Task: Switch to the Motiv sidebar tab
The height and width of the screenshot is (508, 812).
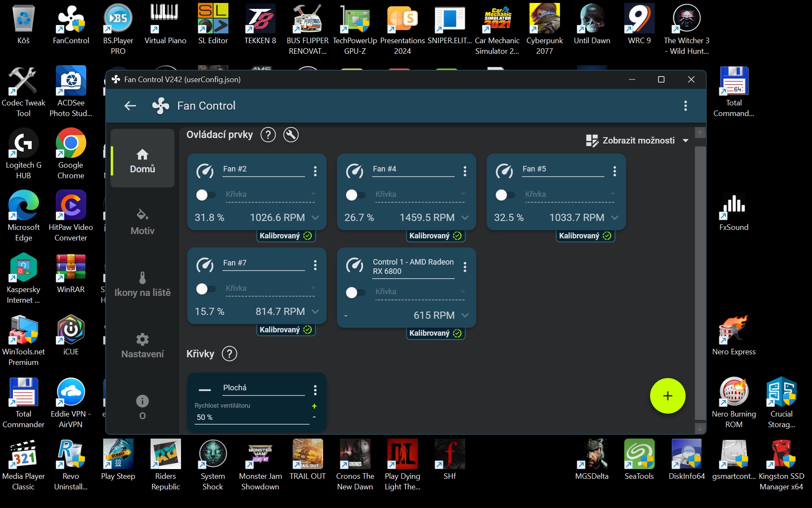Action: tap(143, 221)
